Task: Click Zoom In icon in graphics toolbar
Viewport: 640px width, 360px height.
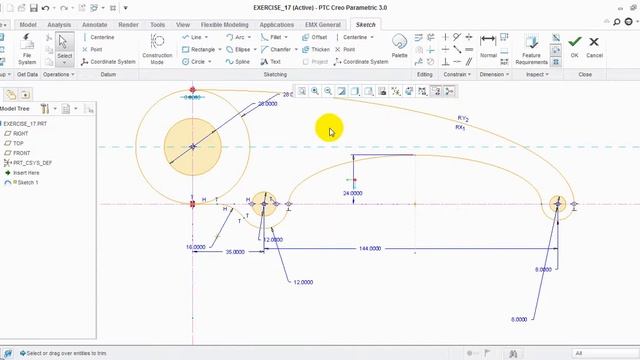Action: pyautogui.click(x=315, y=91)
